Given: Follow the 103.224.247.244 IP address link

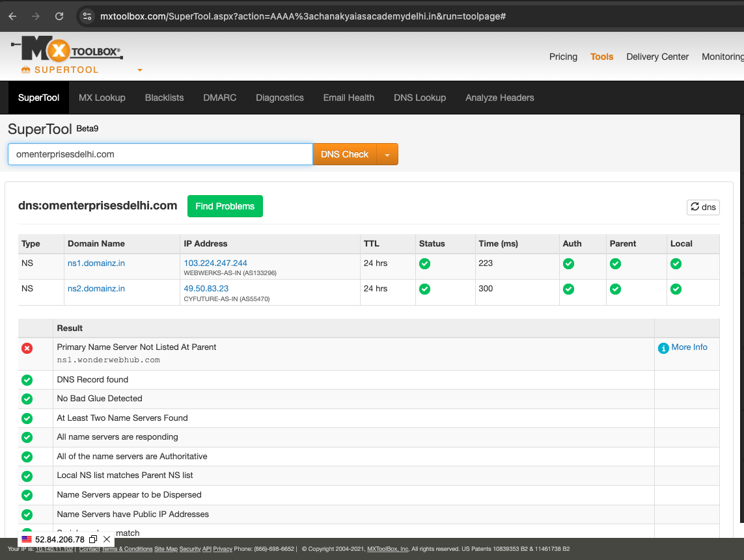Looking at the screenshot, I should click(215, 263).
